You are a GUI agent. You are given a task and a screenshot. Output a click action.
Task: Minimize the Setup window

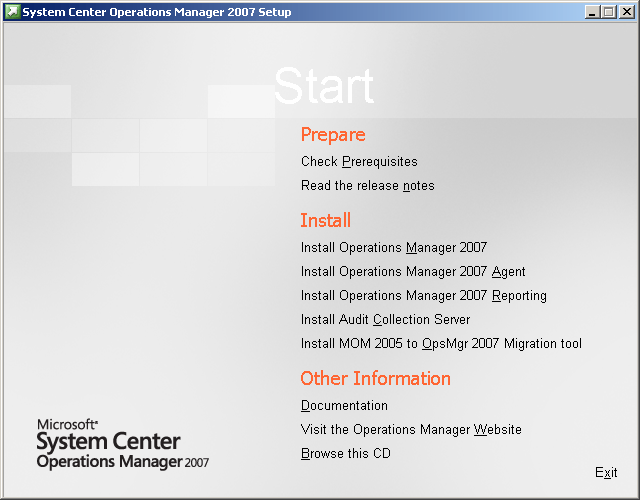(593, 12)
